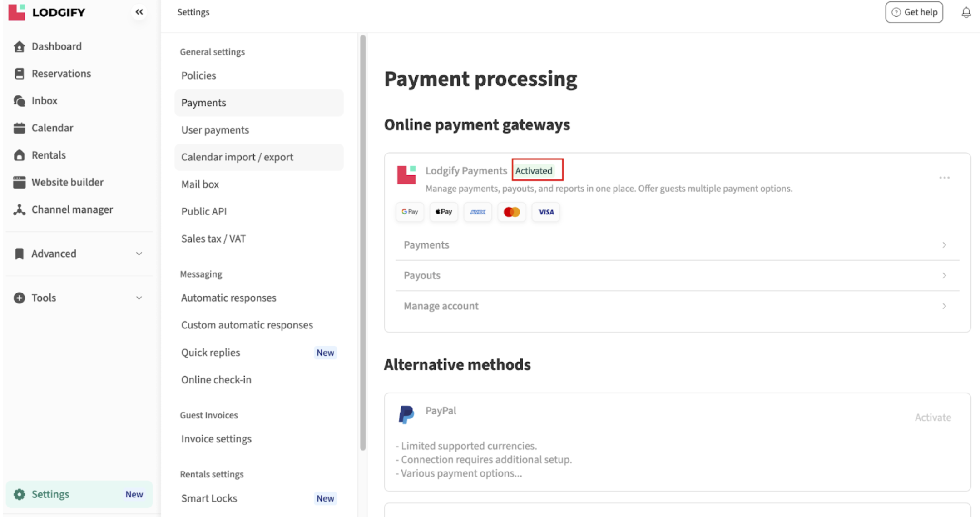Click the Website builder sidebar item
This screenshot has height=517, width=980.
click(67, 182)
